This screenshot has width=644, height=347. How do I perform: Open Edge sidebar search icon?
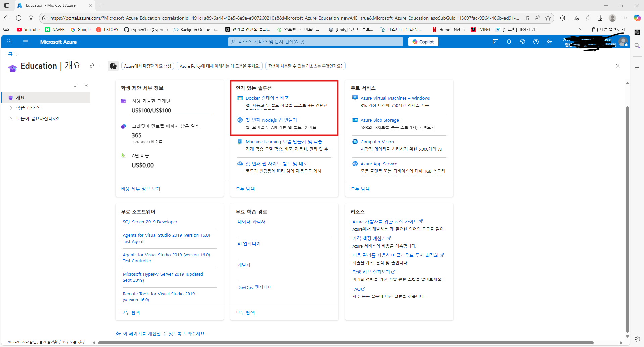(637, 46)
